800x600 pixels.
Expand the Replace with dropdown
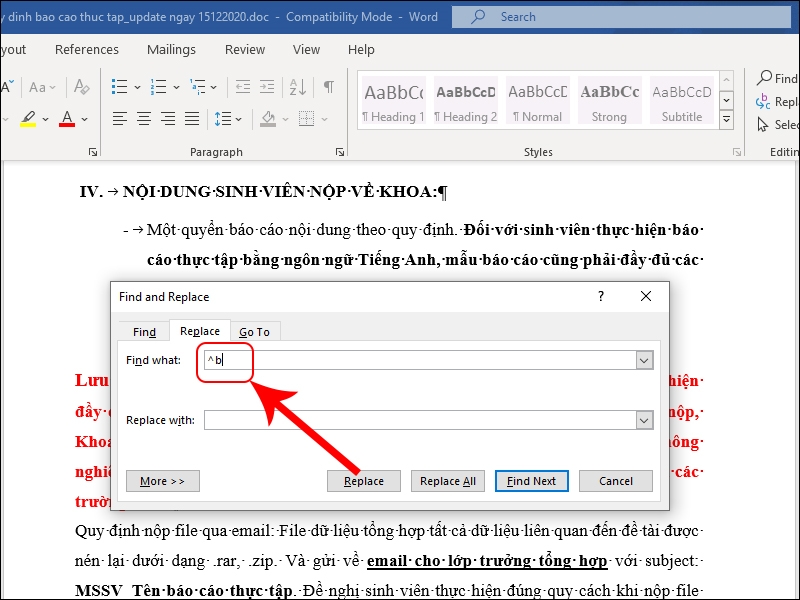pos(644,420)
